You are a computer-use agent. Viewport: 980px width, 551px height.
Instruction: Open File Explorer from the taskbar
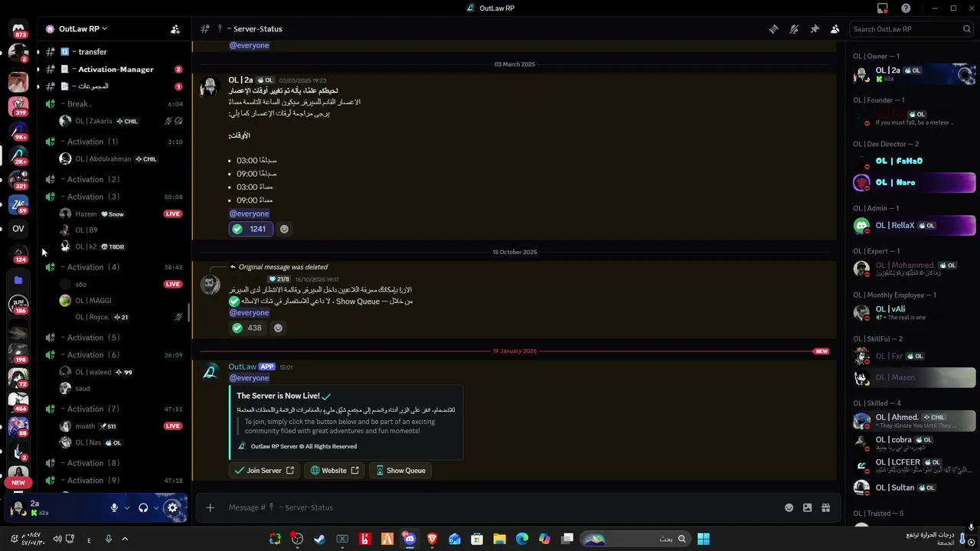[499, 539]
